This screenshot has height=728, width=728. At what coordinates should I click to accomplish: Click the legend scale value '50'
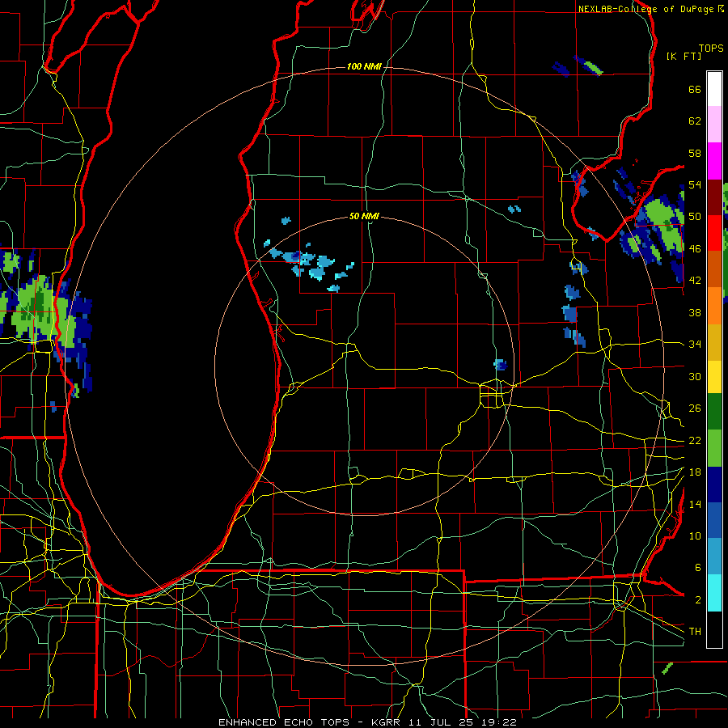(x=695, y=217)
